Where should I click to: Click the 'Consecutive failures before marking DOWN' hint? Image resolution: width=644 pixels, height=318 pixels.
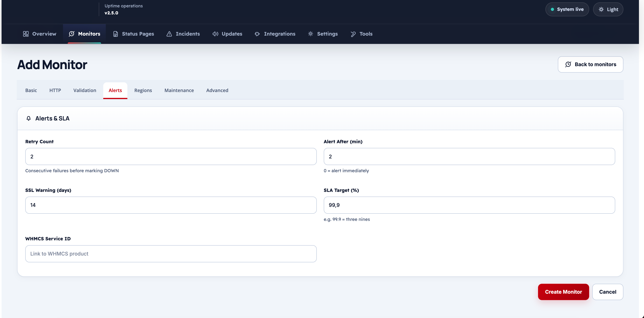(72, 171)
